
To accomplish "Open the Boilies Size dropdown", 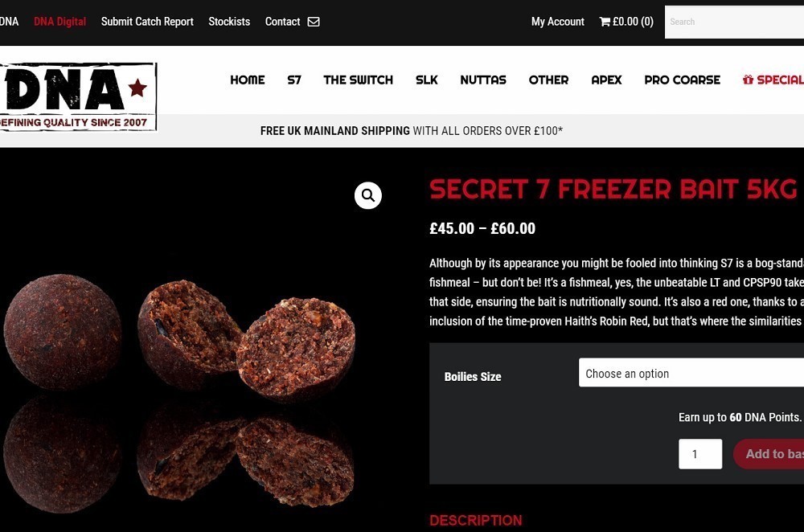I will 691,373.
